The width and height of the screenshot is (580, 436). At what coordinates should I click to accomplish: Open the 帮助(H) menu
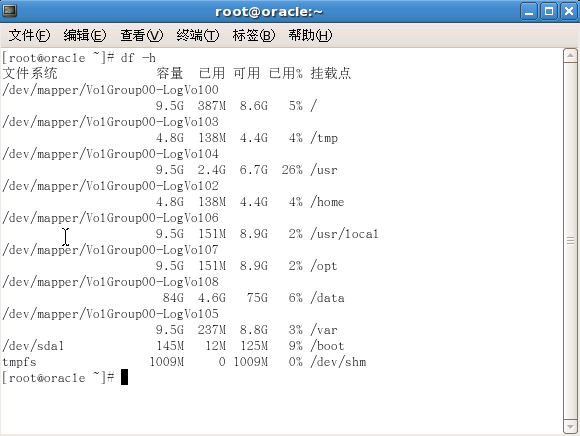(x=310, y=36)
